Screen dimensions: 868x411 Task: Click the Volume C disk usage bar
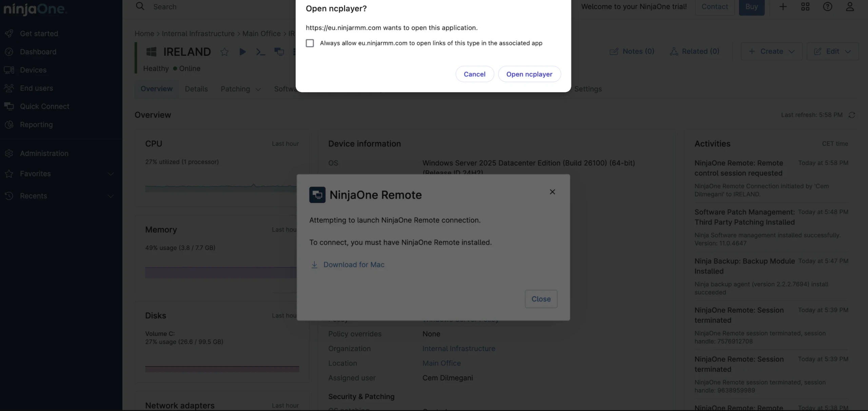pos(222,369)
